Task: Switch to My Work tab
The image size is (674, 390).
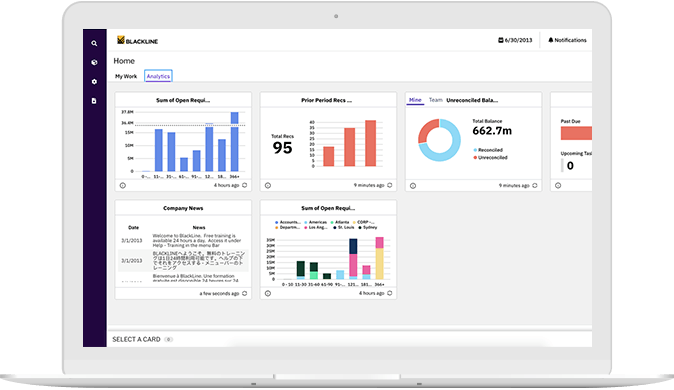Action: [x=126, y=76]
